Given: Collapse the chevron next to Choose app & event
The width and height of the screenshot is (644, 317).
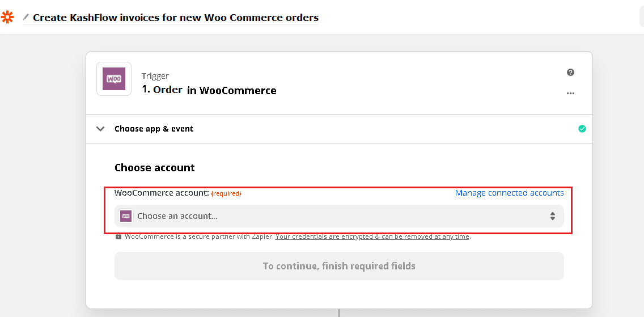Looking at the screenshot, I should (x=100, y=129).
